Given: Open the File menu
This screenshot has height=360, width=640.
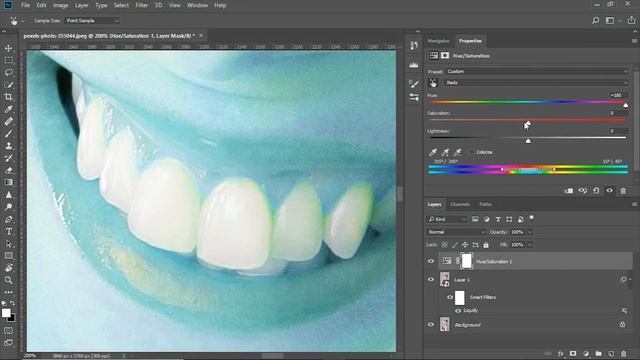Looking at the screenshot, I should 25,5.
